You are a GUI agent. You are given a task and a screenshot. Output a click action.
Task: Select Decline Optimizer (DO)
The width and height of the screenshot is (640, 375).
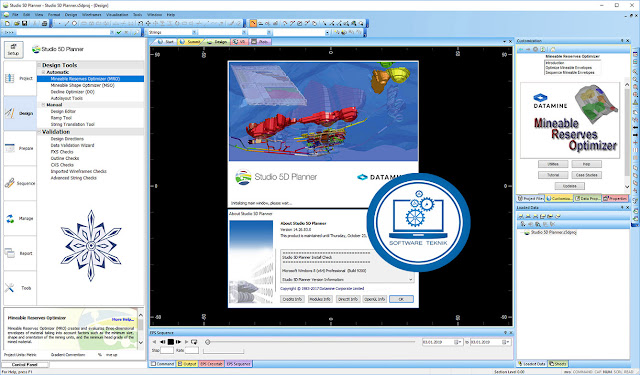tap(73, 92)
